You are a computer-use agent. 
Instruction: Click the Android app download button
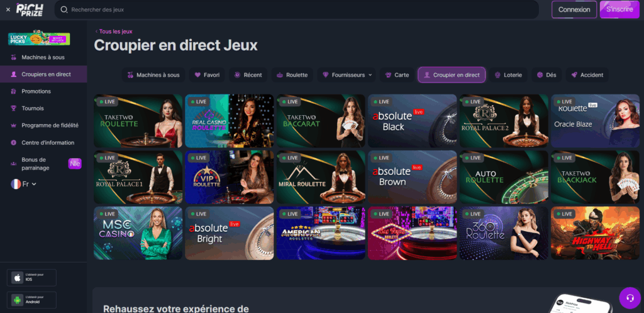[x=31, y=300]
